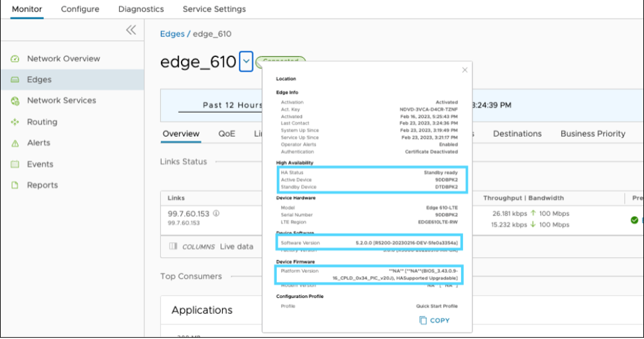Click the Routing sidebar icon

[15, 122]
